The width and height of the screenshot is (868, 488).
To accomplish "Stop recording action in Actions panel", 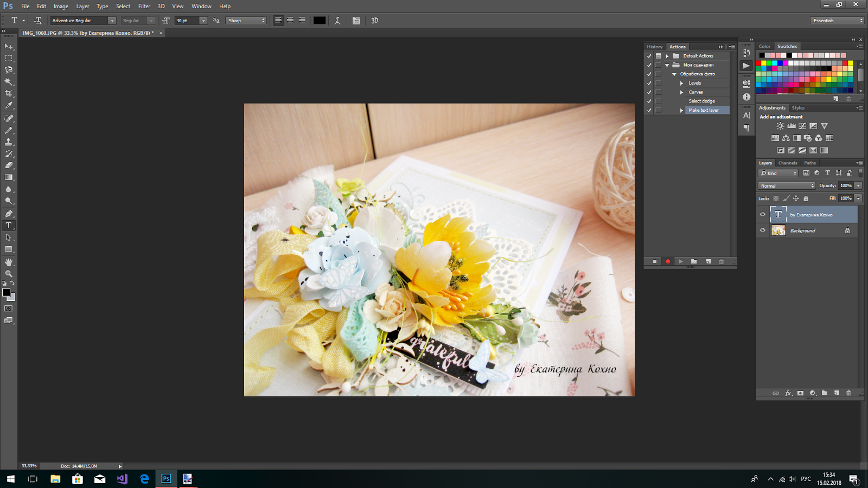I will pyautogui.click(x=655, y=261).
